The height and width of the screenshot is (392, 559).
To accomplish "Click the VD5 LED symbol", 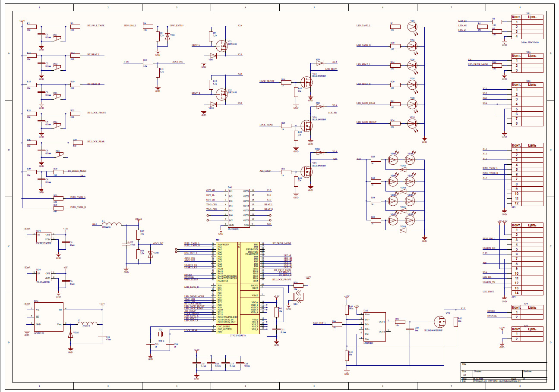I will click(412, 65).
